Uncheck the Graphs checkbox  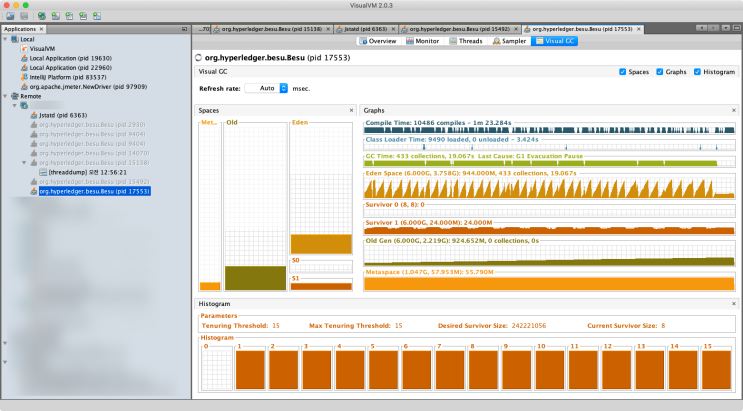[x=660, y=72]
